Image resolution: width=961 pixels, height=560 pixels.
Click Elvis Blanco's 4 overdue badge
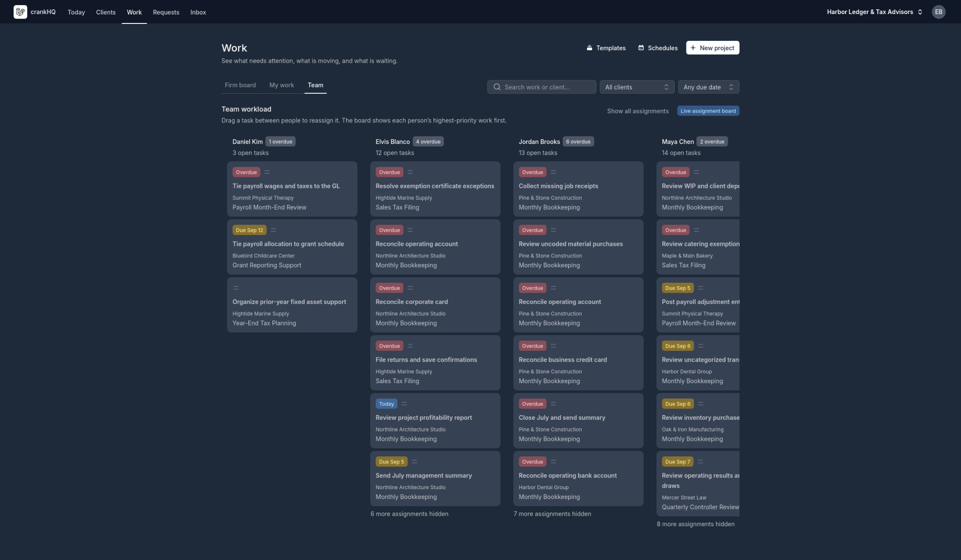coord(428,142)
